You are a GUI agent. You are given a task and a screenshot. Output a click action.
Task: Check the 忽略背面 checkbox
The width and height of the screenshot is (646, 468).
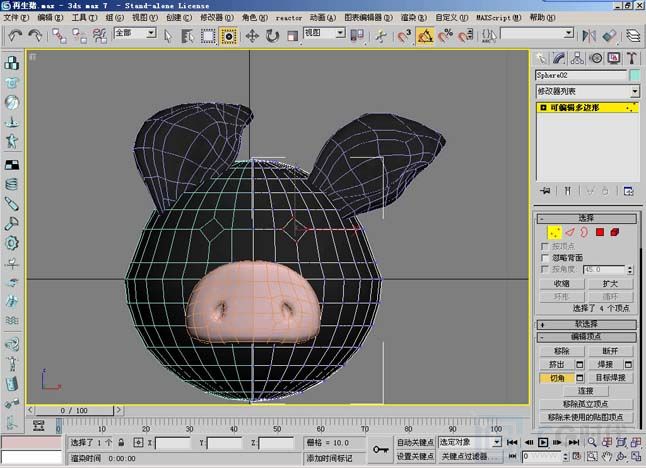click(x=545, y=258)
